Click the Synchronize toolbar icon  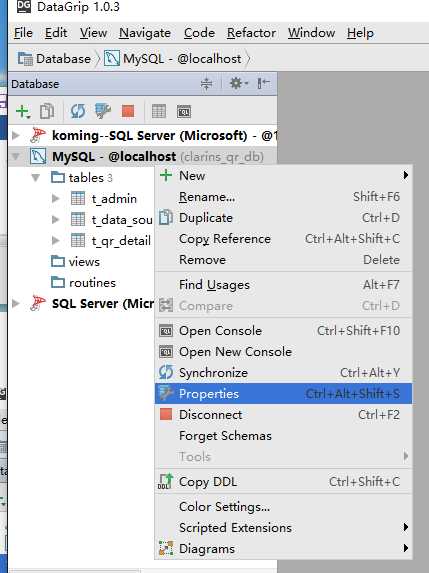click(78, 111)
